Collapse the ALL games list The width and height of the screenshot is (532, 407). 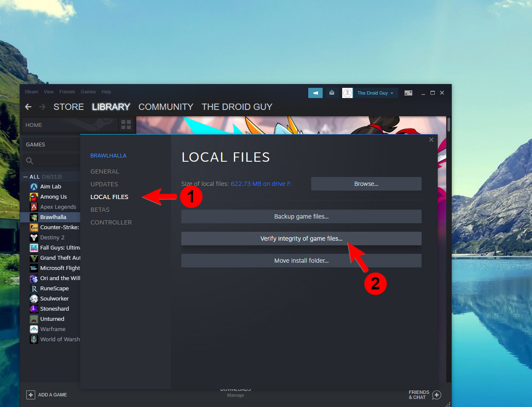pyautogui.click(x=27, y=176)
